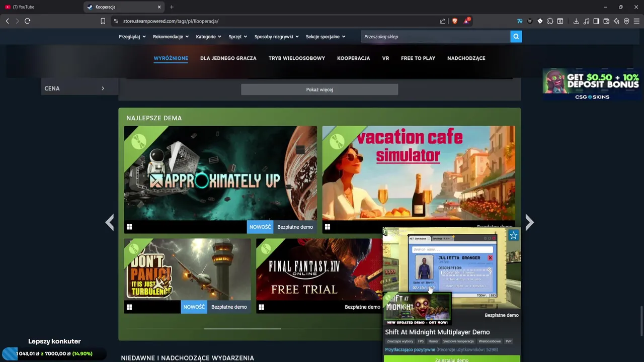This screenshot has height=362, width=644.
Task: Open the CSGOSKINS deposit bonus ad
Action: 593,84
